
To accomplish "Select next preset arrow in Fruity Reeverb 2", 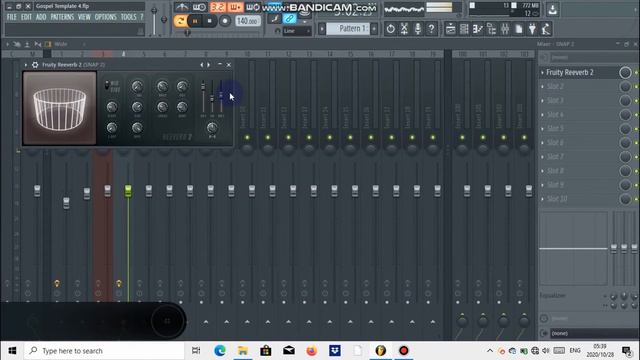I will pyautogui.click(x=209, y=65).
